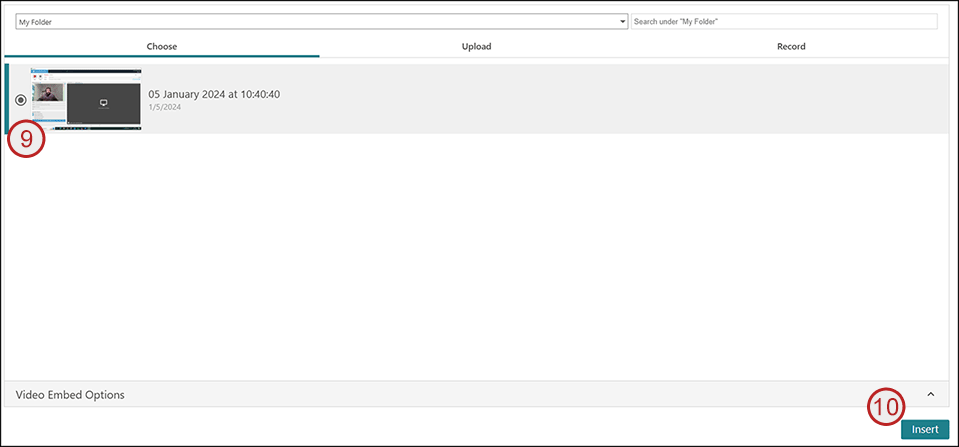Click the red step 10 circle marker
The image size is (959, 447).
coord(885,406)
